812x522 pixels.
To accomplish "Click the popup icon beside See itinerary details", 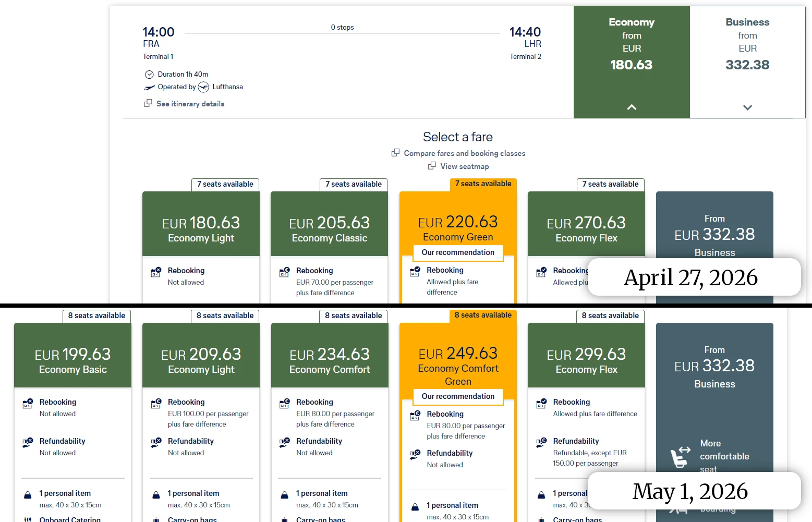I will [x=148, y=103].
